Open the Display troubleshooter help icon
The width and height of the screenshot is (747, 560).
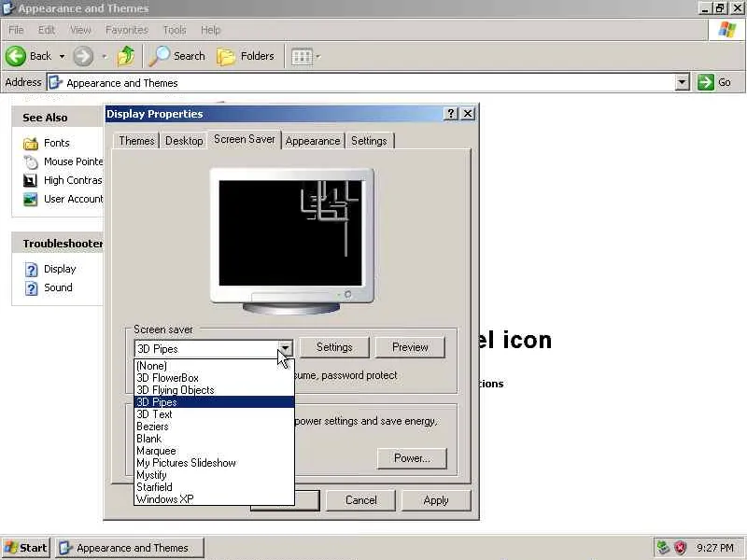pyautogui.click(x=32, y=270)
